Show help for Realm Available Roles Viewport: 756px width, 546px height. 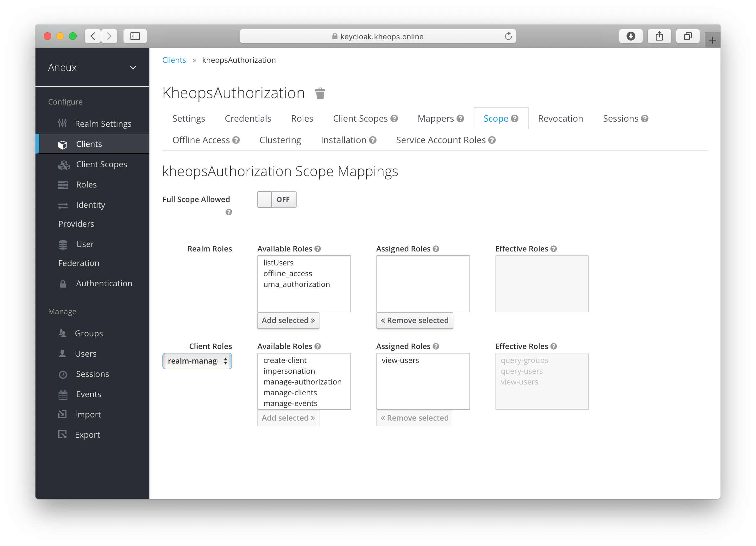(318, 249)
